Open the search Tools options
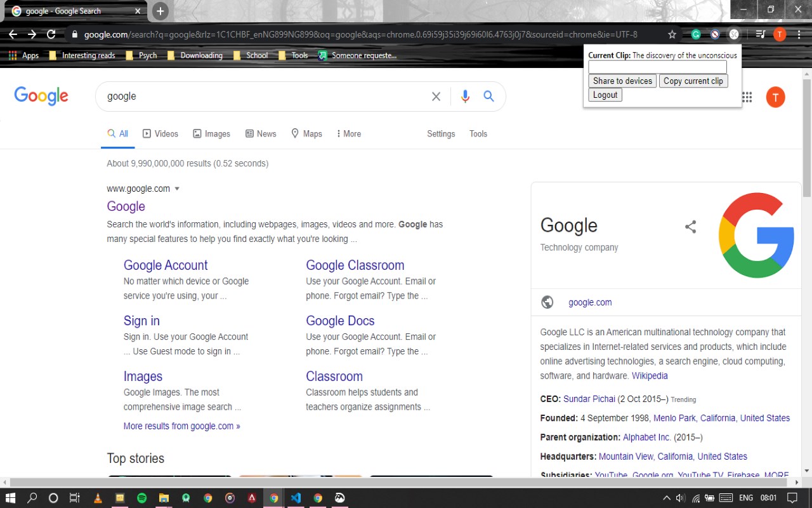 [x=478, y=134]
